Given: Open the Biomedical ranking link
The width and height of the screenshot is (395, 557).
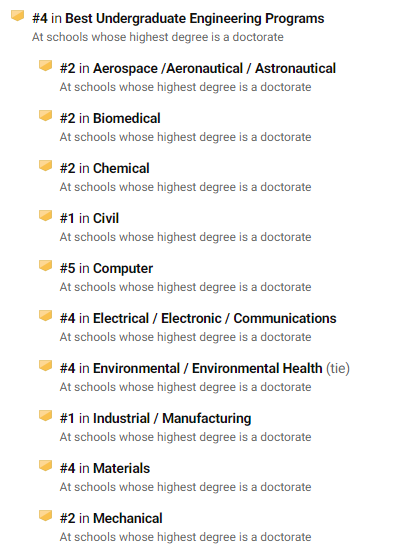Looking at the screenshot, I should coord(126,118).
